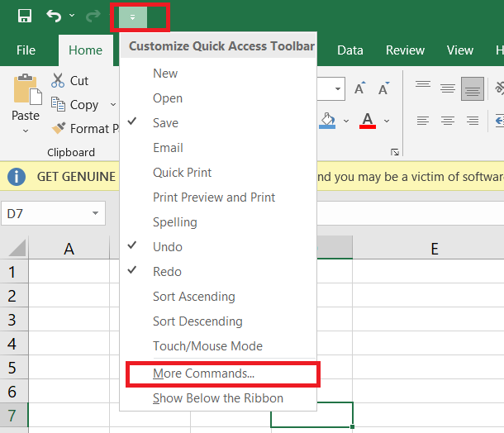This screenshot has width=504, height=433.
Task: Select row 6 header
Action: tap(14, 391)
